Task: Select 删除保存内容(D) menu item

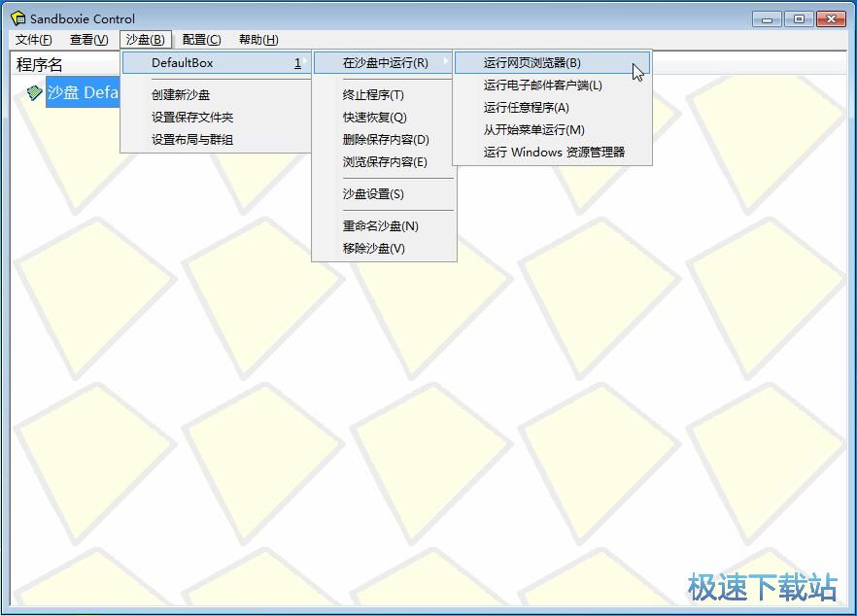Action: [384, 139]
